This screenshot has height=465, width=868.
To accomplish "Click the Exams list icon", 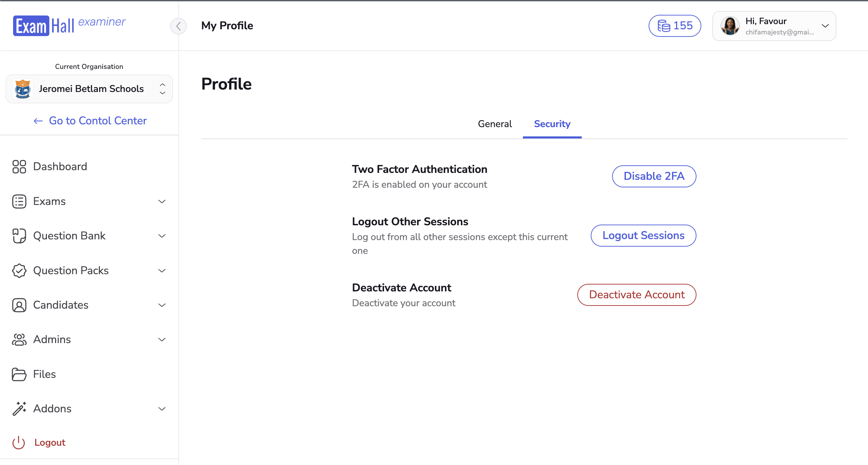I will click(19, 201).
